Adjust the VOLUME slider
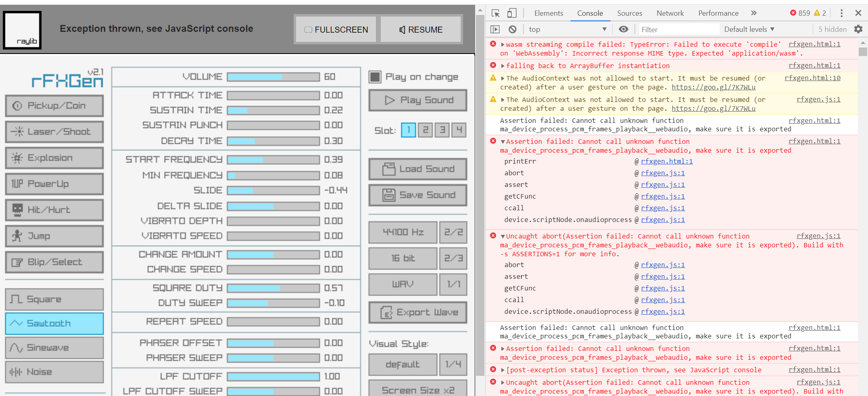This screenshot has height=396, width=868. [273, 76]
